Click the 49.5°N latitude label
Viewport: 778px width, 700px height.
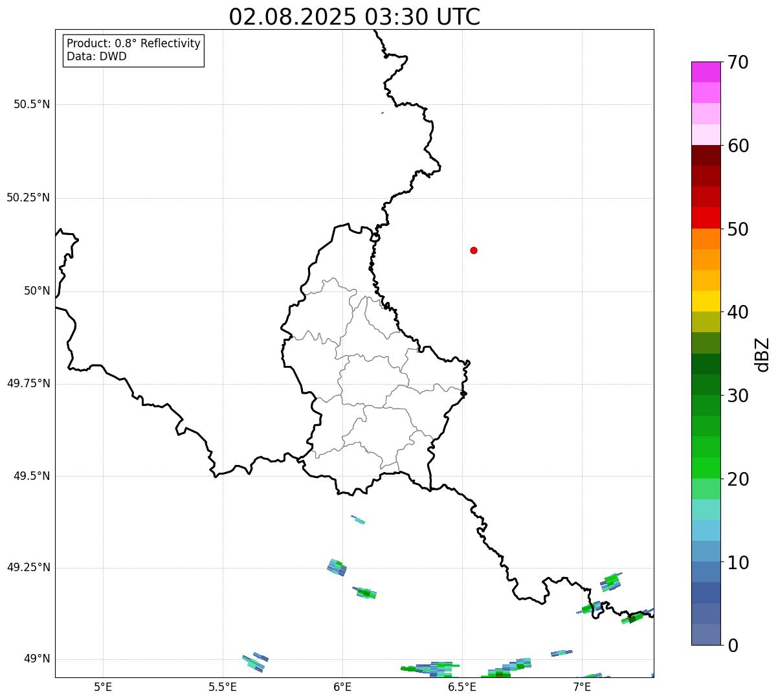tap(32, 476)
